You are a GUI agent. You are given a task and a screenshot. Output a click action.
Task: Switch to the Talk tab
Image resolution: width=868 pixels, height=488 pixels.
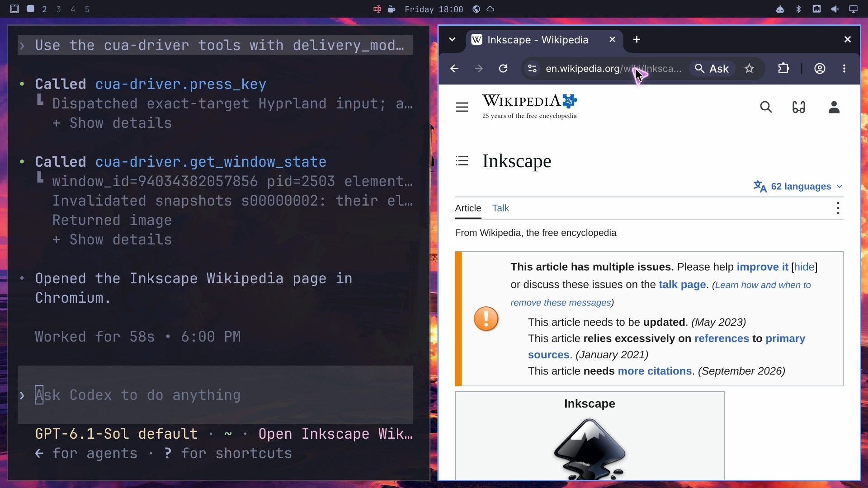click(500, 208)
